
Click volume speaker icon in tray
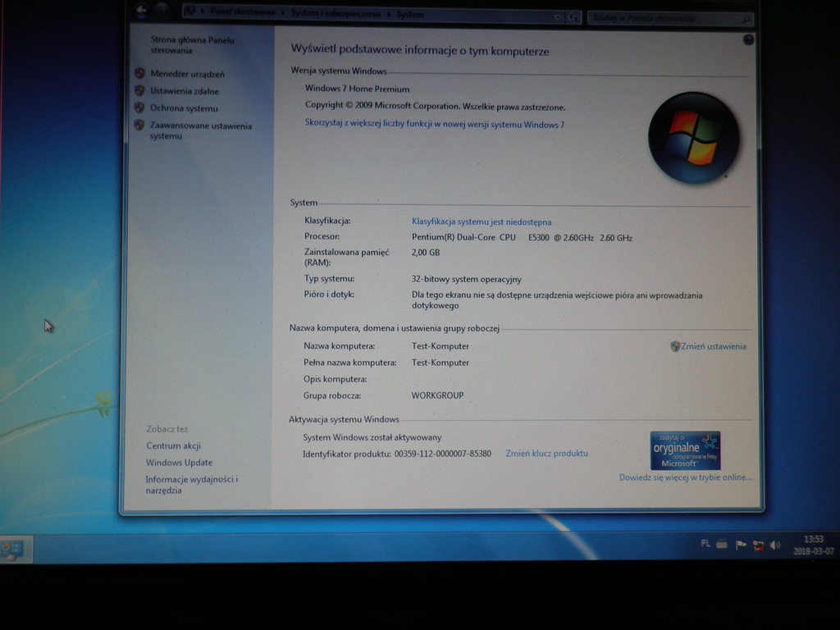click(775, 546)
